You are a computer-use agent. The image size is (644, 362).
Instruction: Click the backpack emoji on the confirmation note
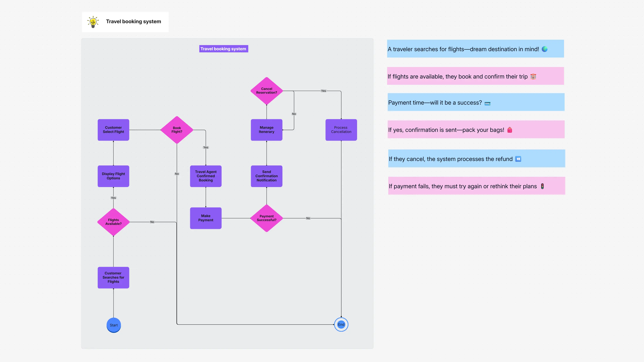(510, 130)
